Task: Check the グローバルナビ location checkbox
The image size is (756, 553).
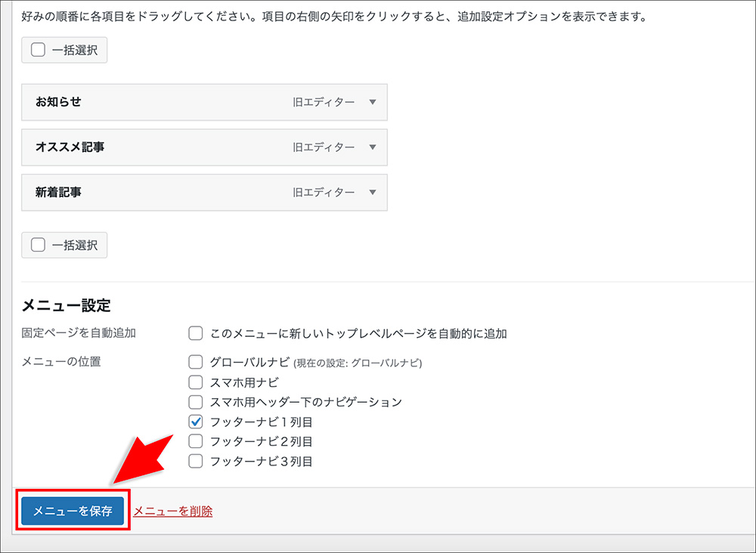Action: click(x=196, y=362)
